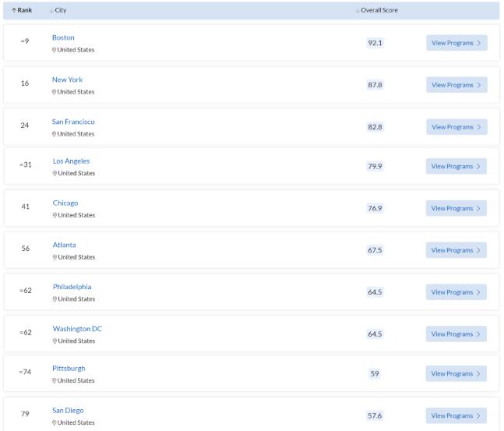
Task: Open the Philadelphia city link
Action: coord(72,287)
